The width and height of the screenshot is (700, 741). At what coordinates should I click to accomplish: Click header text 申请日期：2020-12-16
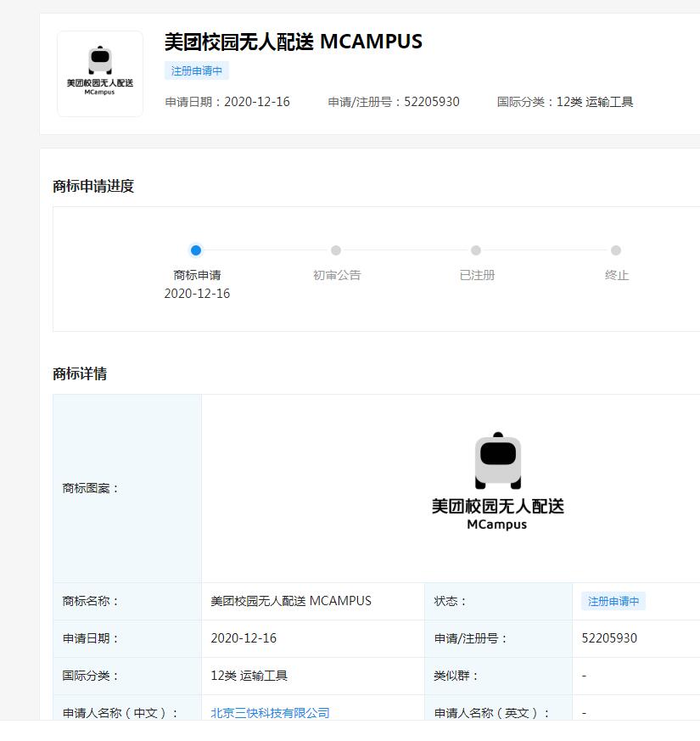(x=227, y=102)
